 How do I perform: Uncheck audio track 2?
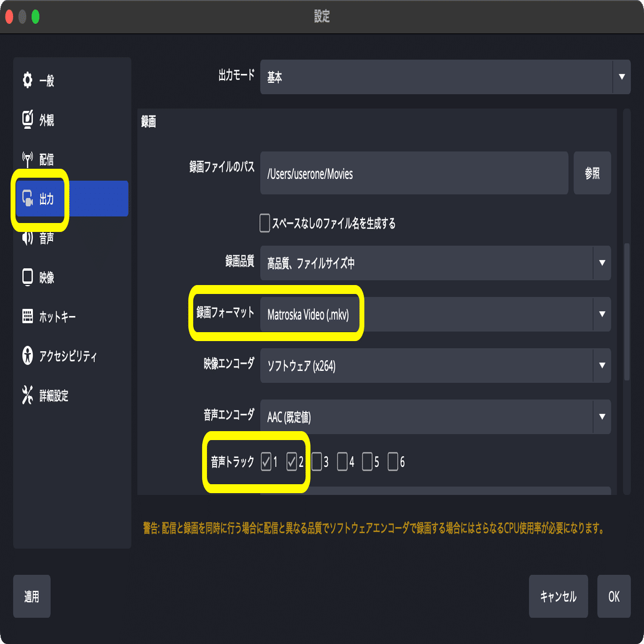292,462
